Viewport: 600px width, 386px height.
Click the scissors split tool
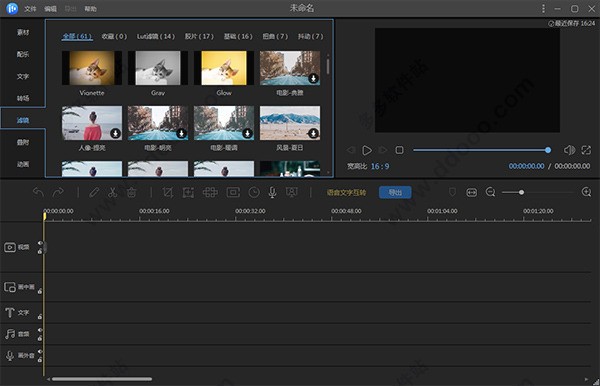112,192
